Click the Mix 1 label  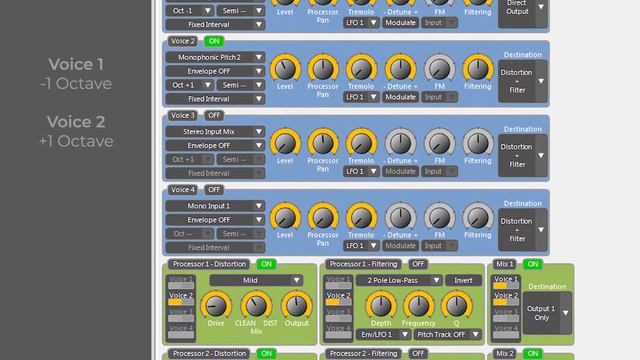click(504, 264)
